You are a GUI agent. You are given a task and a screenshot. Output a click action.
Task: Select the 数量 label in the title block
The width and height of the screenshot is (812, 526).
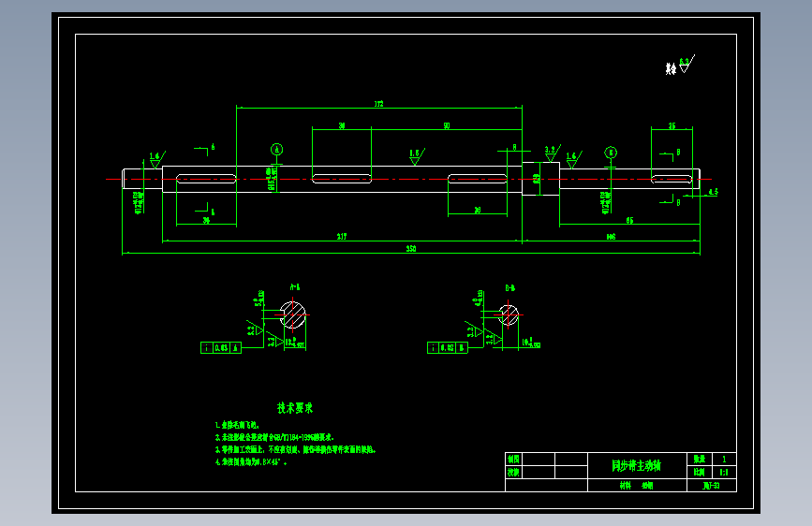coord(700,460)
